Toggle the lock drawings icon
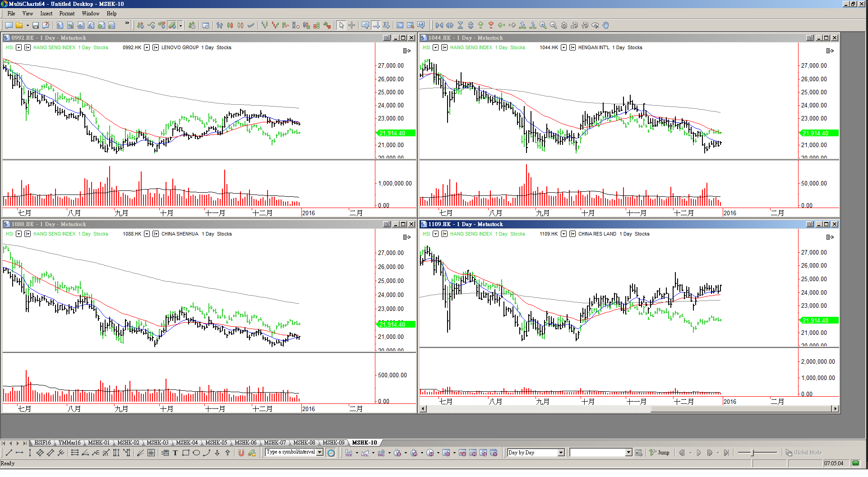The width and height of the screenshot is (868, 477). point(252,453)
